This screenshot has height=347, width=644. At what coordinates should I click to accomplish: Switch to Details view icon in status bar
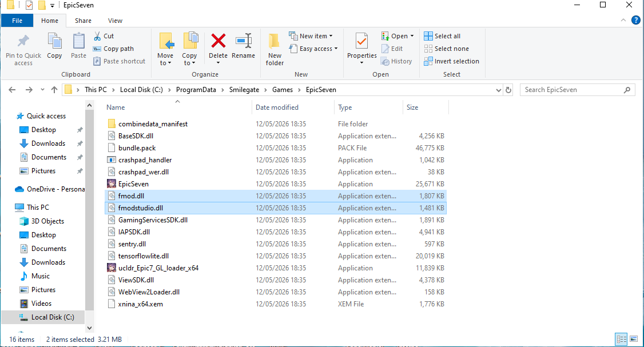[622, 339]
